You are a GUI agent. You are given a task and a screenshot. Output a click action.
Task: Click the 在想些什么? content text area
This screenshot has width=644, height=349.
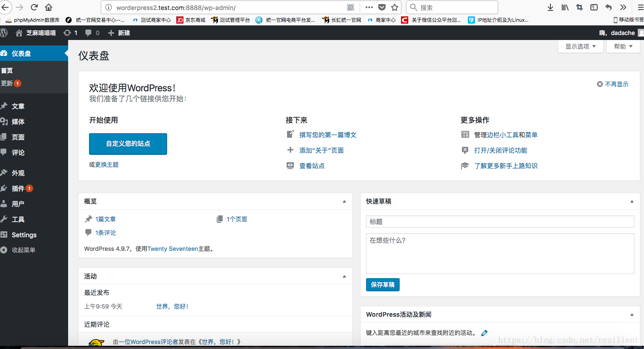pyautogui.click(x=500, y=254)
